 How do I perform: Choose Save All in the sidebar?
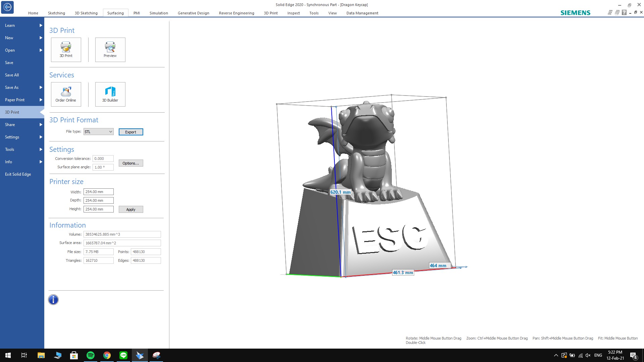[x=22, y=75]
